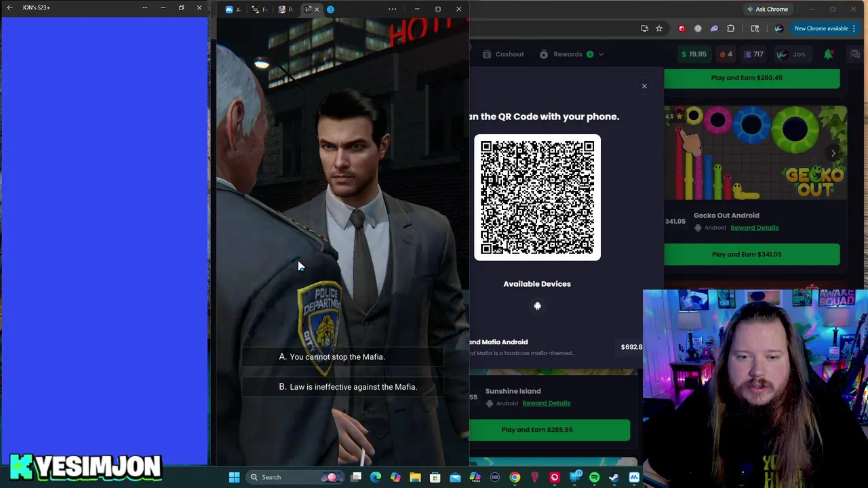Open the blue M app at taskbar end
This screenshot has height=488, width=868.
point(634,477)
